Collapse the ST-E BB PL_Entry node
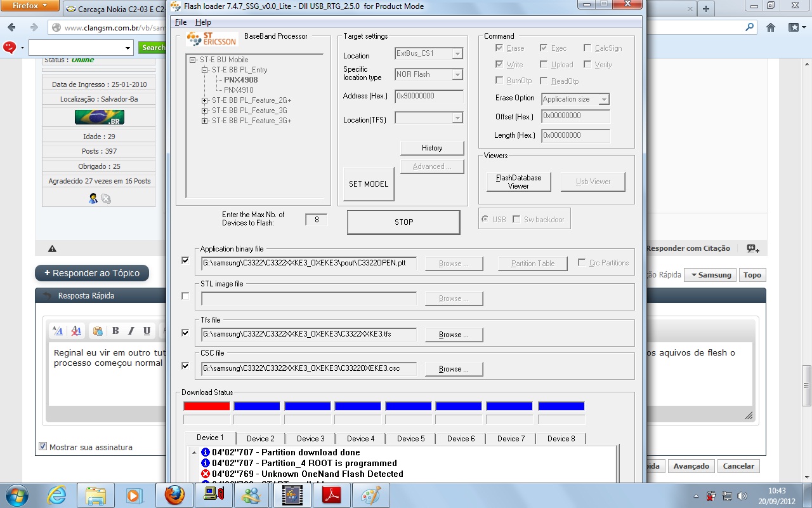Screen dimensions: 812x508 point(205,70)
